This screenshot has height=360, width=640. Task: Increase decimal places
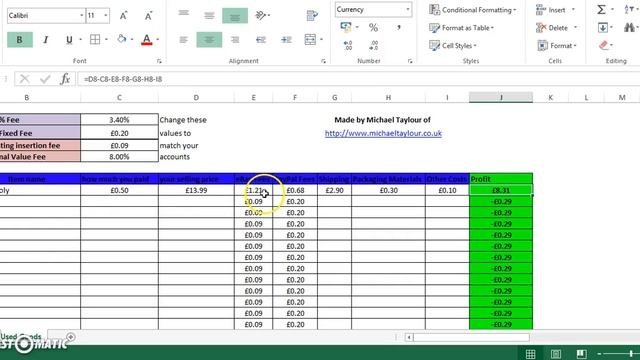coord(347,45)
